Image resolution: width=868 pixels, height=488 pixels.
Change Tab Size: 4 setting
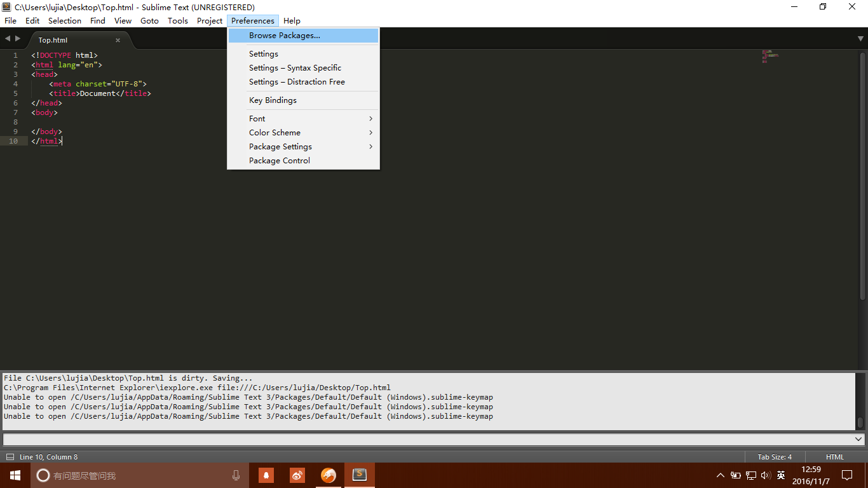tap(775, 457)
